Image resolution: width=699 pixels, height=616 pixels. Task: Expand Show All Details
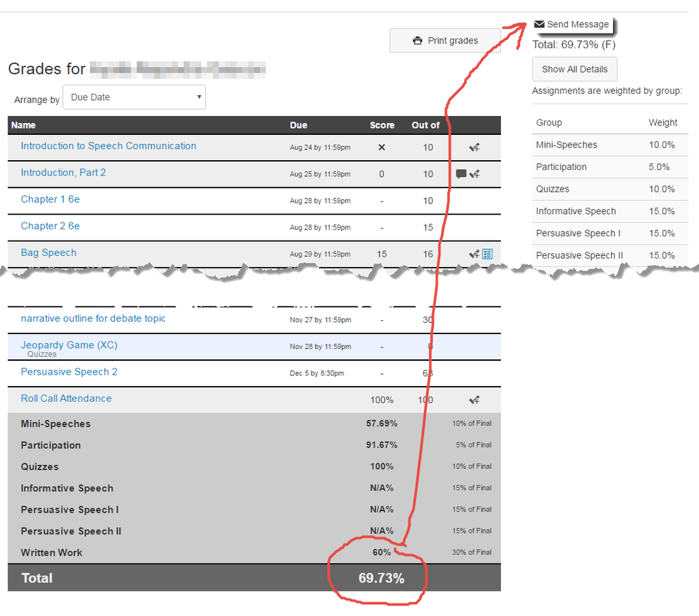pyautogui.click(x=574, y=69)
